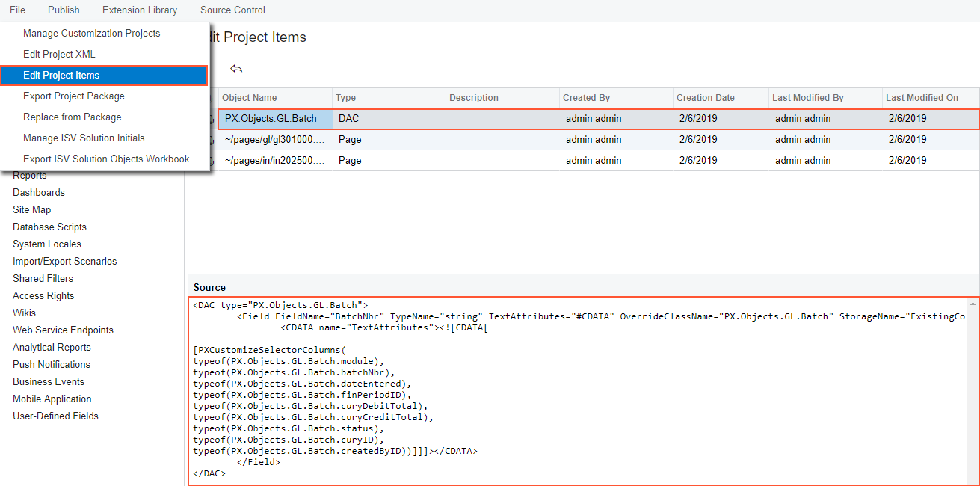980x486 pixels.
Task: Click the Creation Date column header
Action: point(705,98)
